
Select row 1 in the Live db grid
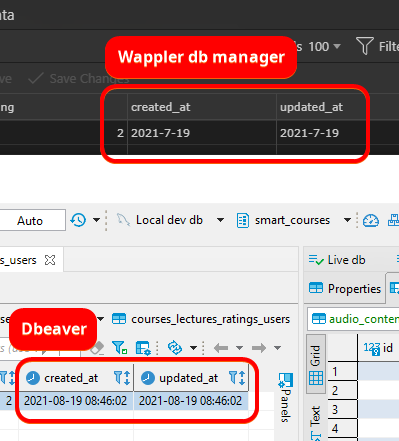tap(342, 371)
